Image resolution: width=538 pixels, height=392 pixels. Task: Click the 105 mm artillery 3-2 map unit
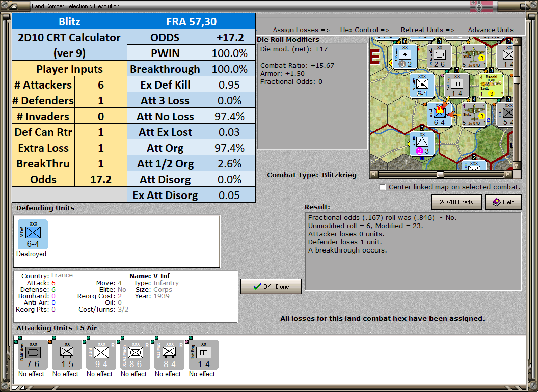(x=405, y=56)
